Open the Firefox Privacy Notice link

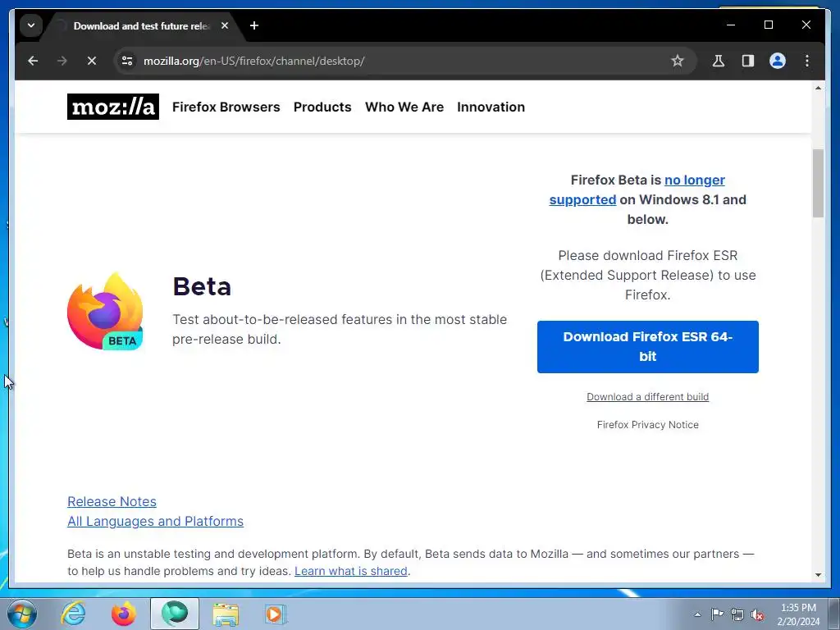[x=648, y=425]
